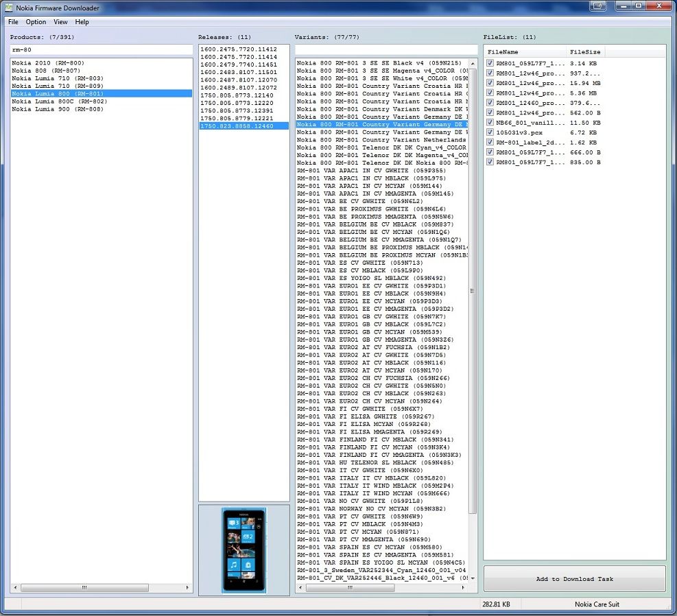Viewport: 677px width, 616px height.
Task: Select Nokia Lumia 800 (RM-801) product
Action: tap(102, 93)
